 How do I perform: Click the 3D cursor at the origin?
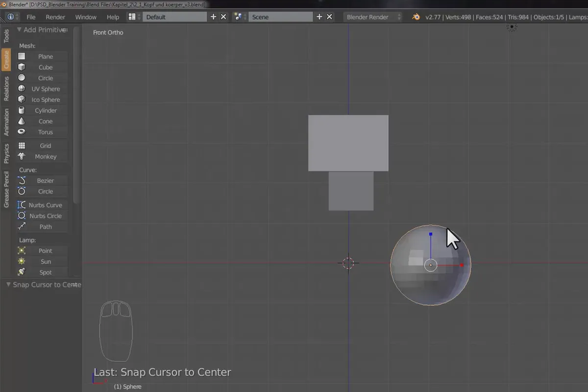pos(348,263)
